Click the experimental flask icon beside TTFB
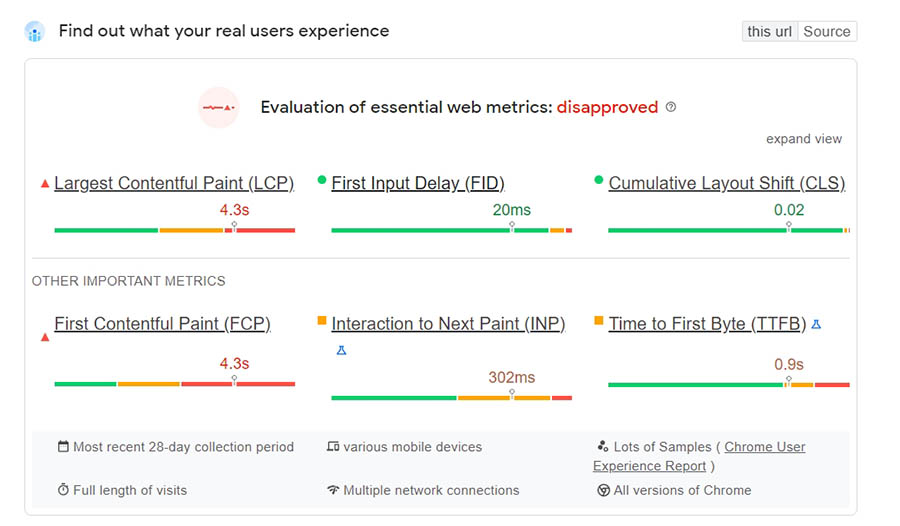The width and height of the screenshot is (900, 526). (816, 324)
